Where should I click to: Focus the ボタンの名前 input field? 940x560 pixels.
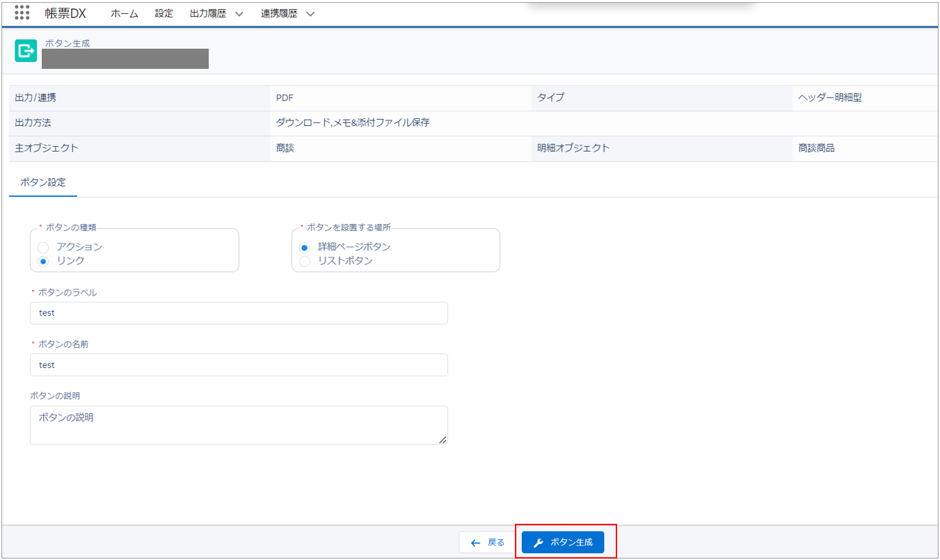tap(239, 365)
